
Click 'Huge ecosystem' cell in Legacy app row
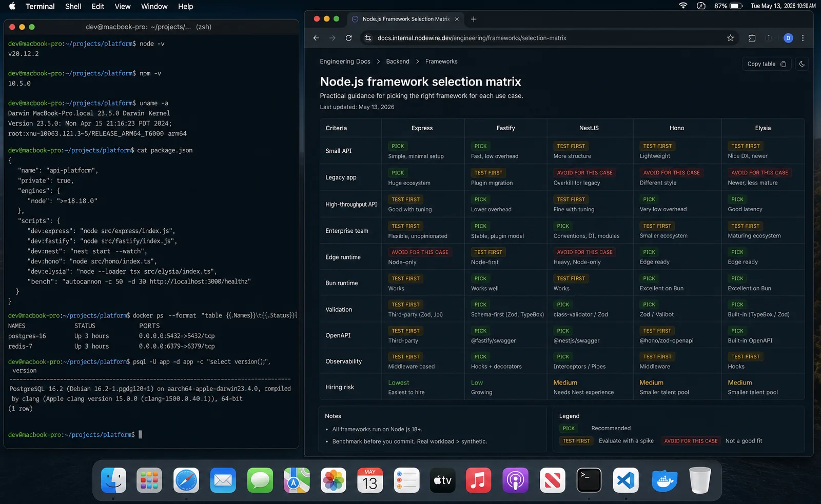409,183
